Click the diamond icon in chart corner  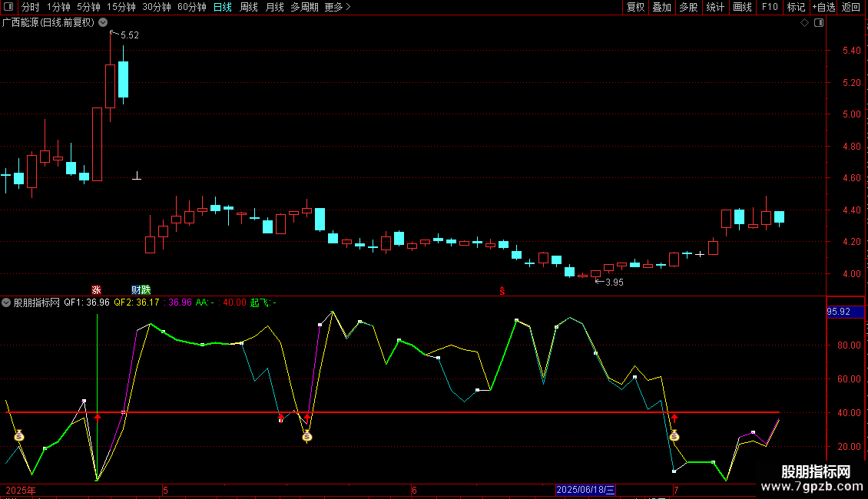tap(804, 23)
